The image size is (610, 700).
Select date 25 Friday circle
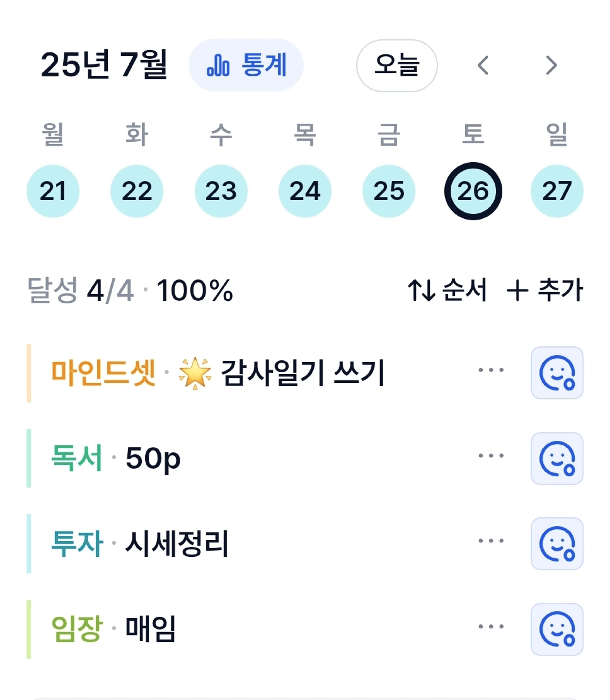[x=389, y=191]
